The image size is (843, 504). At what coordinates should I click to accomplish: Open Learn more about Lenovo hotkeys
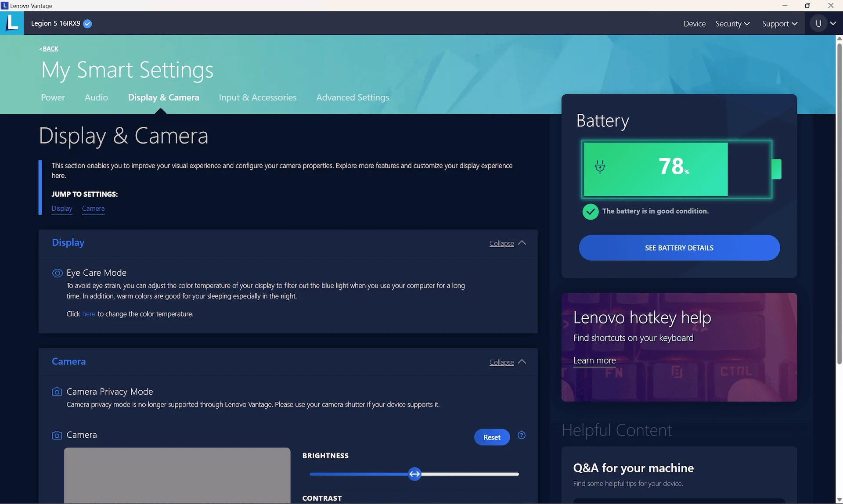pos(594,360)
